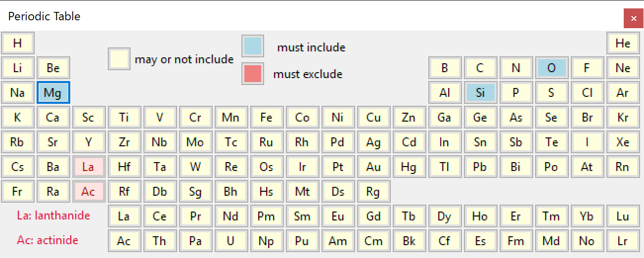Click the Lu (lutetium) element
The image size is (644, 258).
coord(623,216)
